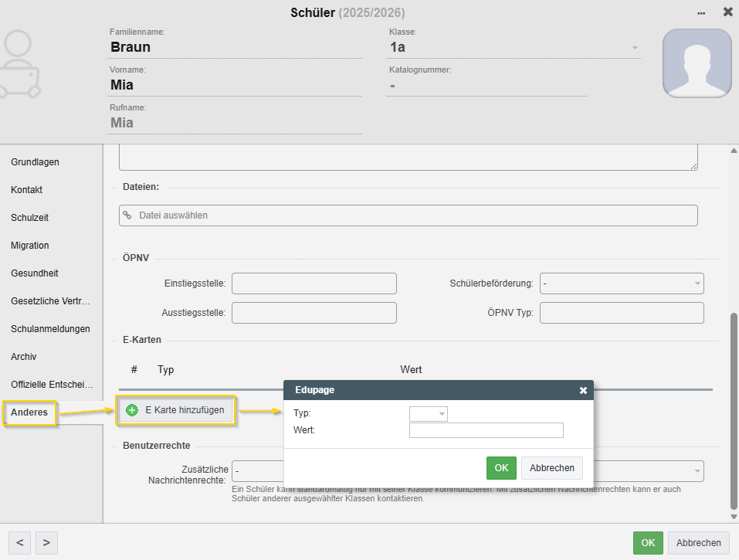Screen dimensions: 739x560
Task: Click the three-dots more options icon
Action: [700, 13]
